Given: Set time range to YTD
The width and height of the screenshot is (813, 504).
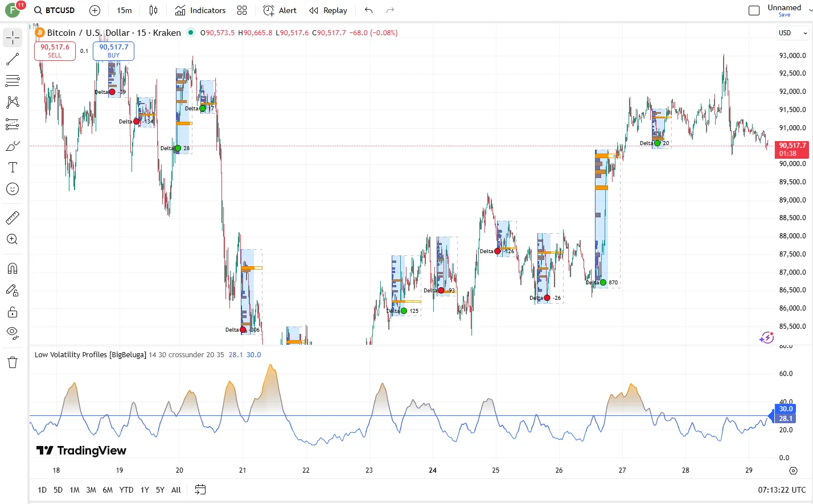Looking at the screenshot, I should (126, 490).
